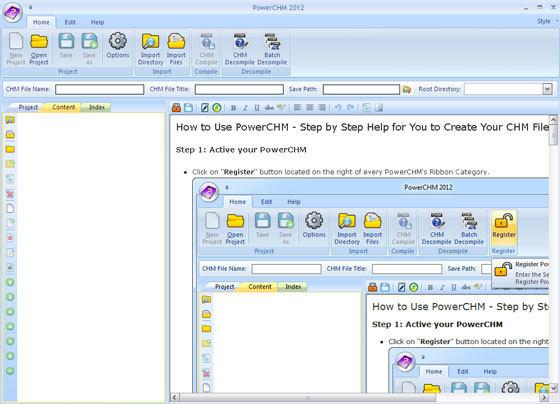The width and height of the screenshot is (560, 404).
Task: Choose Import Files in the ribbon
Action: (x=176, y=49)
